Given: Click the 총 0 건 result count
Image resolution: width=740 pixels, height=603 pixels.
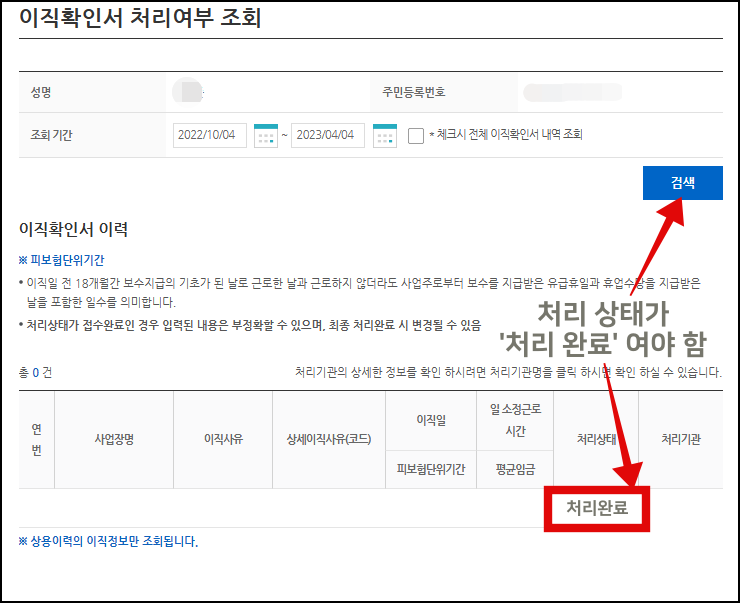Looking at the screenshot, I should (35, 373).
